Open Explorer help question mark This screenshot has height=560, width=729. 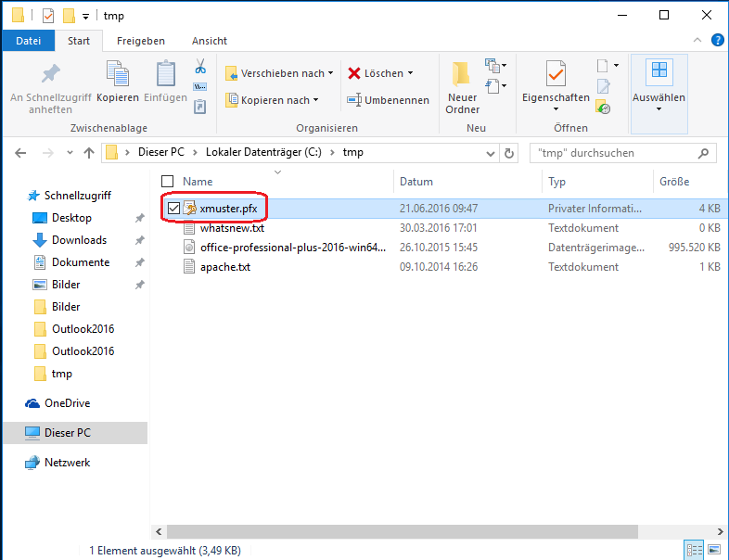pos(717,41)
